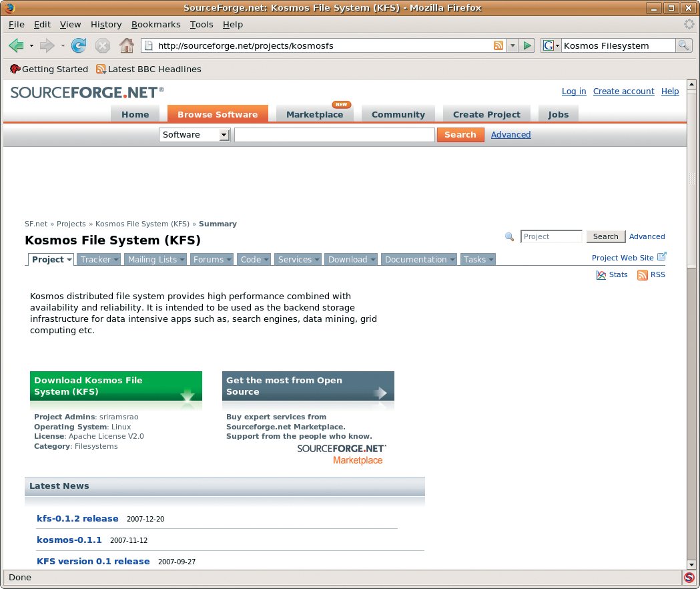Open the kfs-0.1.2 release news link
Image resolution: width=700 pixels, height=589 pixels.
tap(77, 518)
